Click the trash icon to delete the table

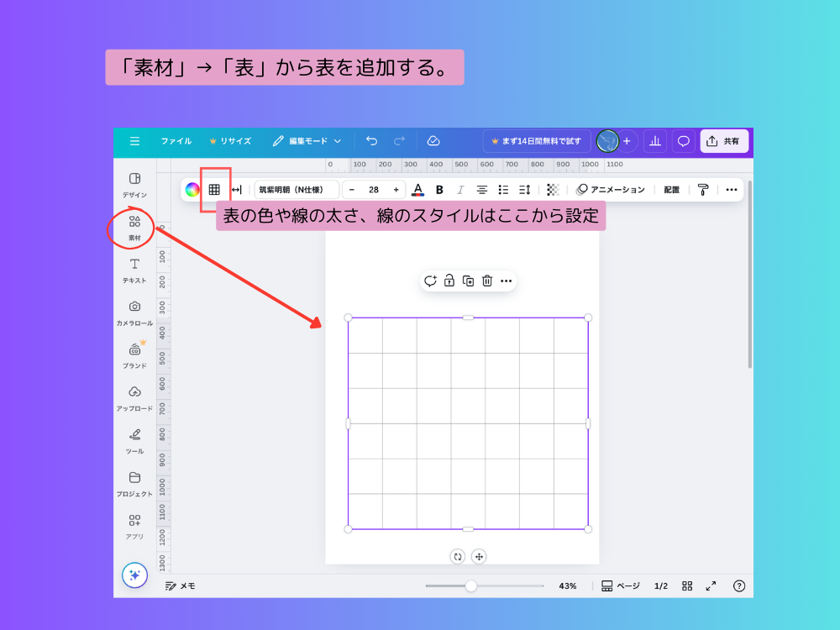(x=487, y=281)
